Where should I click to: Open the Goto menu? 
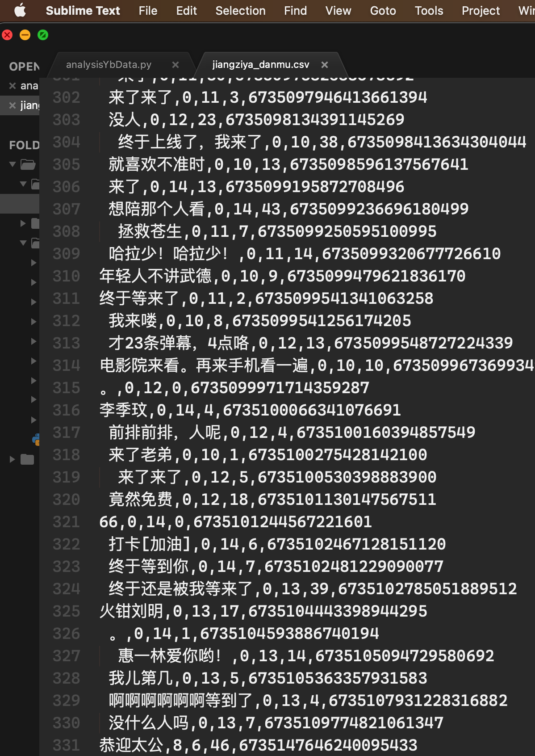coord(383,11)
